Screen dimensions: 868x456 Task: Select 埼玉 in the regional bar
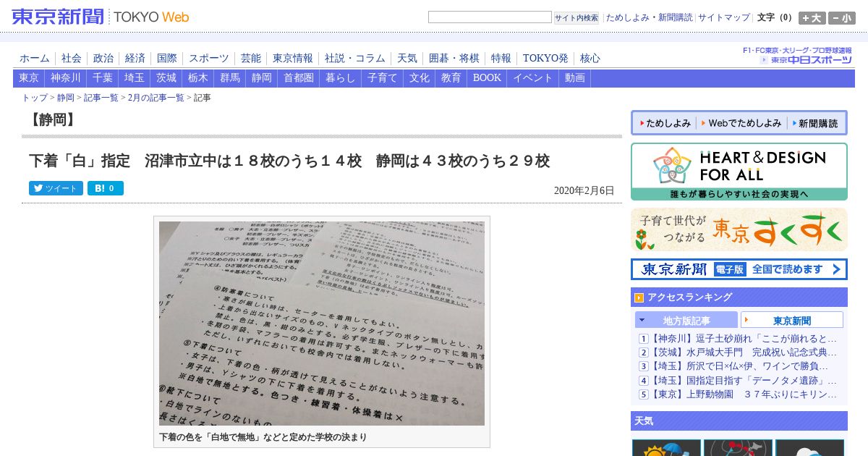(x=135, y=78)
